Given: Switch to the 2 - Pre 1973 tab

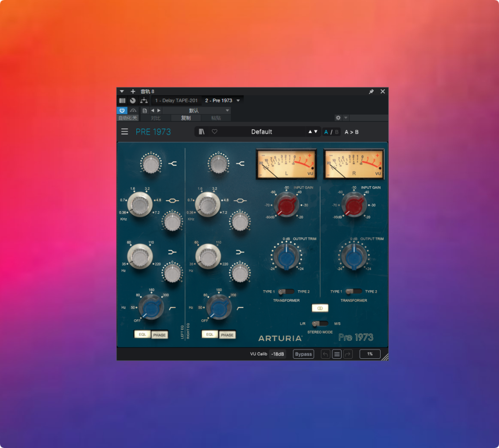Looking at the screenshot, I should click(219, 100).
